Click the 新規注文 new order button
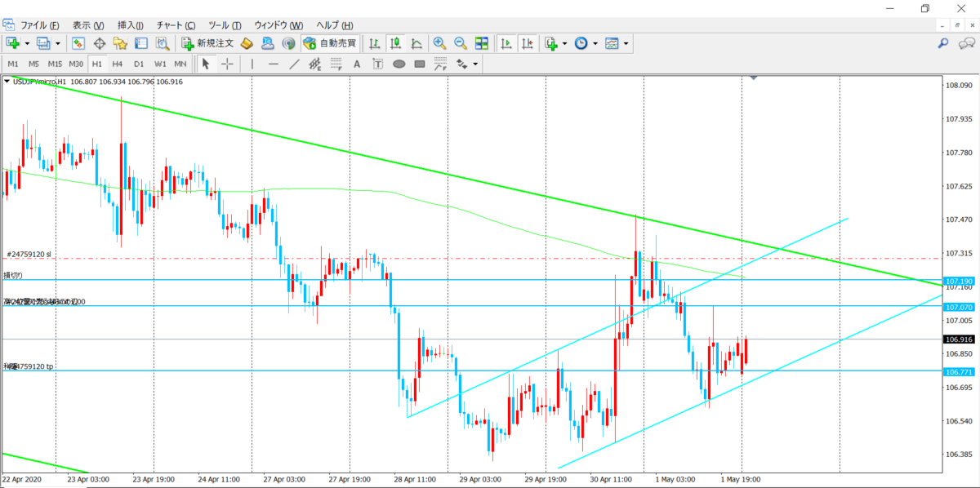Image resolution: width=980 pixels, height=488 pixels. pyautogui.click(x=208, y=43)
